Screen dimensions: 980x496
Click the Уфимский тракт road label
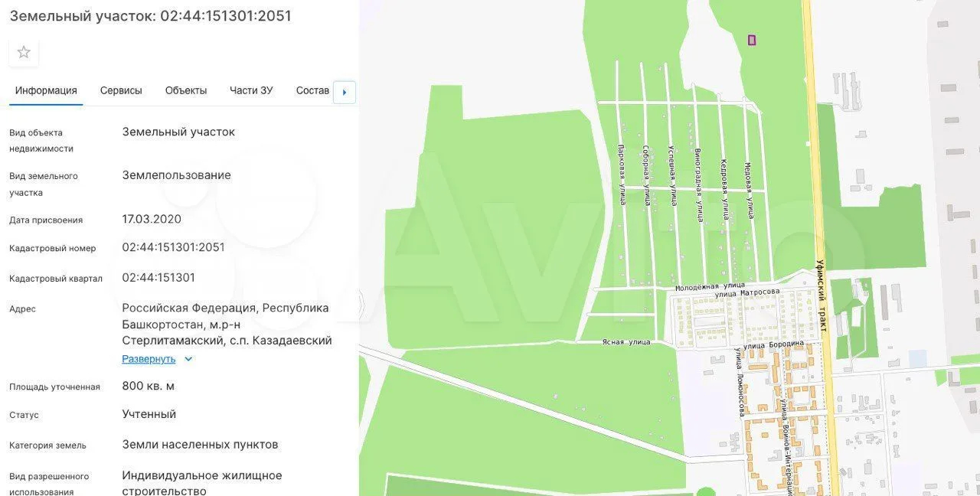821,295
